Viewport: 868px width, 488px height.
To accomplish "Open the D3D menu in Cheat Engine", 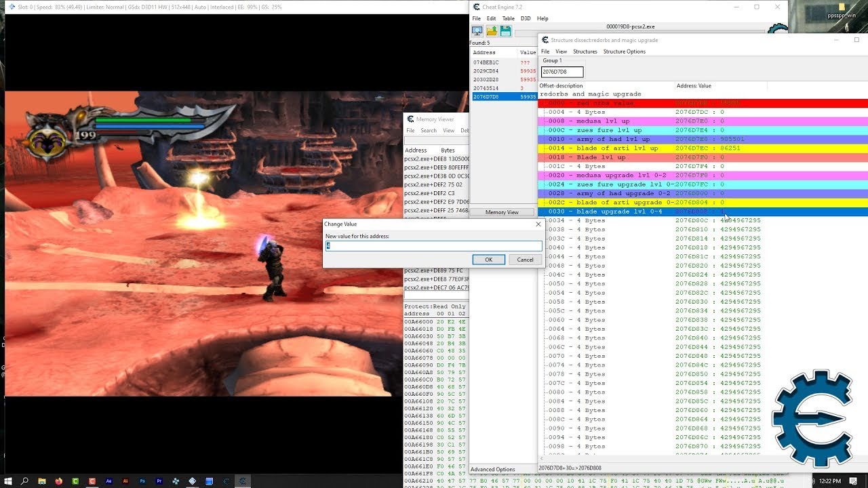I will click(526, 18).
